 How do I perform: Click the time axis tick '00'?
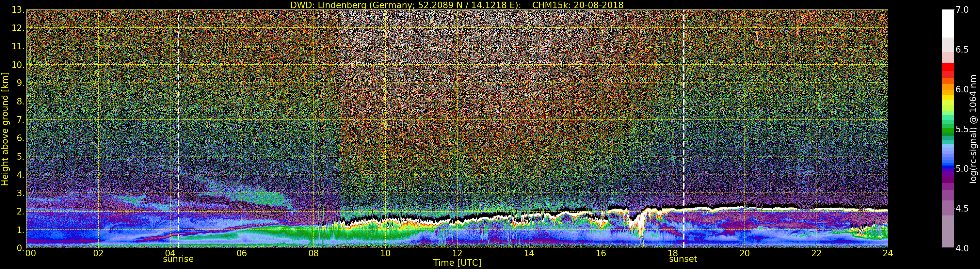click(x=30, y=253)
